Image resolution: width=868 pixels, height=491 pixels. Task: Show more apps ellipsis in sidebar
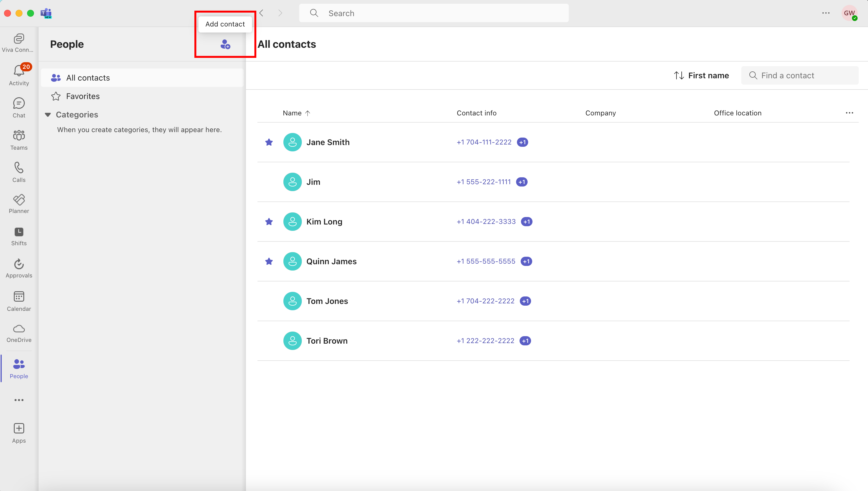click(x=19, y=400)
